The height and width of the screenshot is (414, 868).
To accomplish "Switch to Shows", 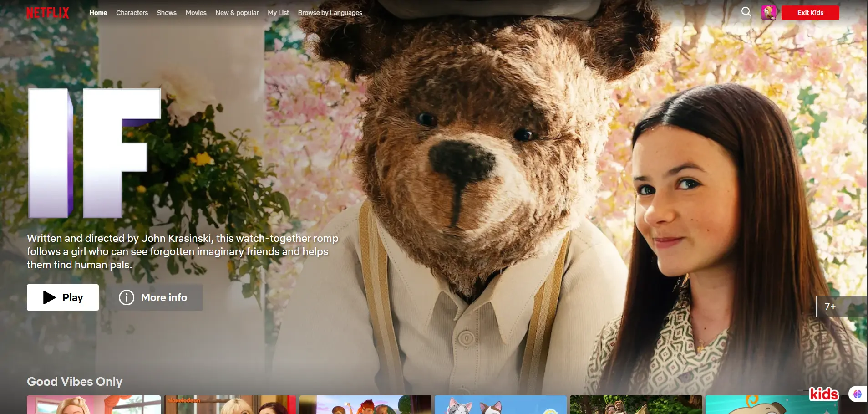I will [x=167, y=13].
